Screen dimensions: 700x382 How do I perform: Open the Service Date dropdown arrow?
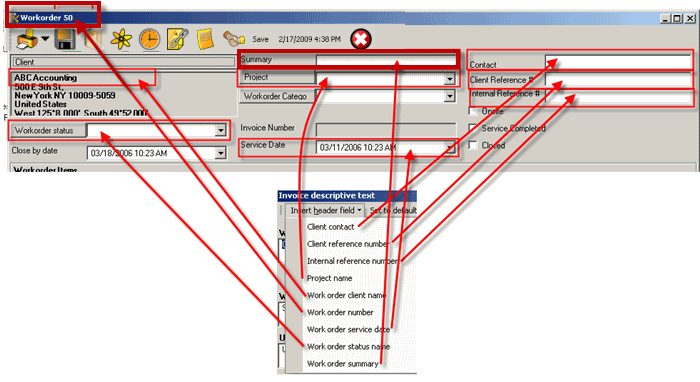[450, 147]
